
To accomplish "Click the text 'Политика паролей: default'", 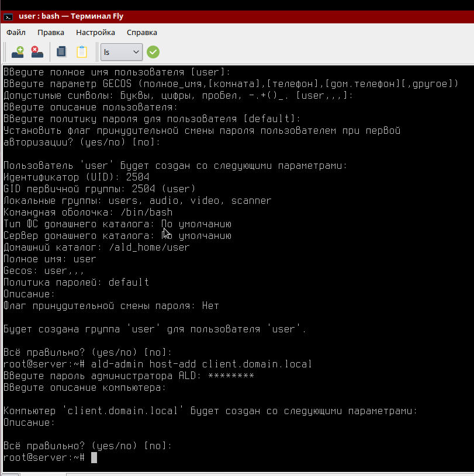I will click(76, 282).
